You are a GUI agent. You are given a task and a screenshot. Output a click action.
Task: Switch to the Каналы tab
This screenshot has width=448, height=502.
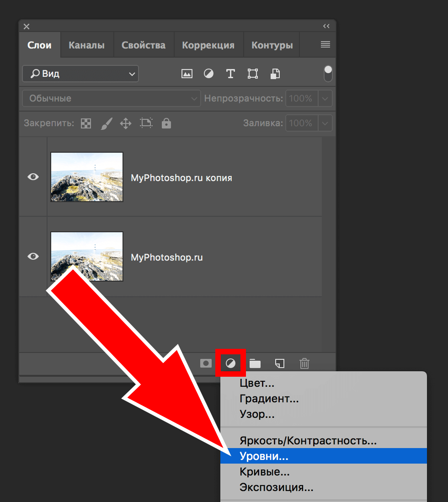(x=86, y=45)
